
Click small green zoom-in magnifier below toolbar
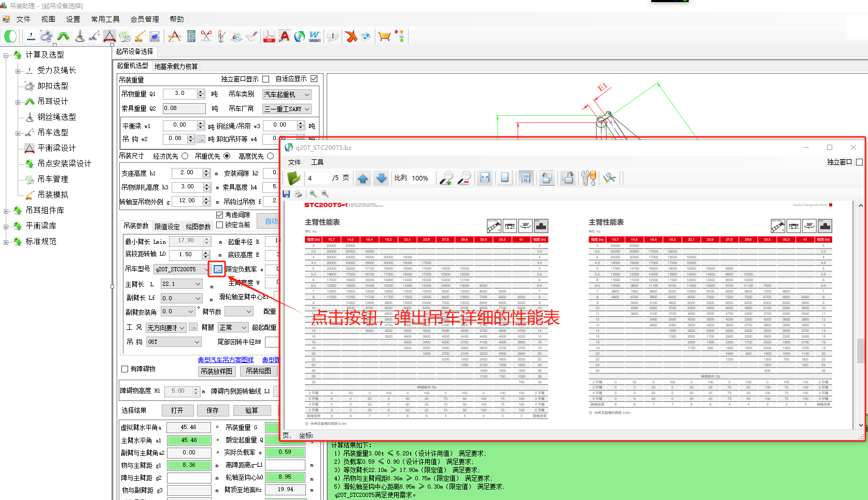[313, 194]
